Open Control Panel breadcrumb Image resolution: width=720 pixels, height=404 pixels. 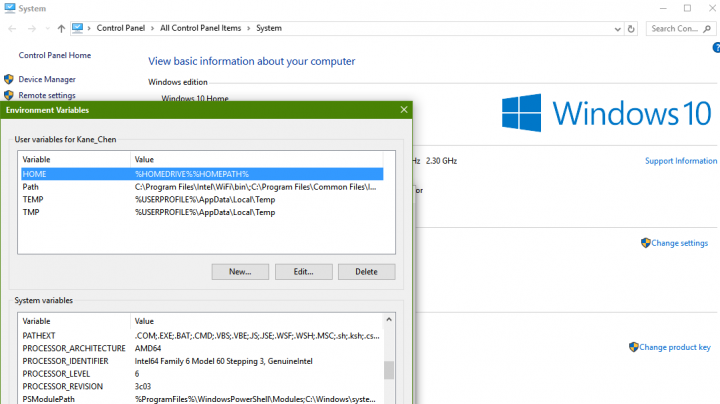121,28
